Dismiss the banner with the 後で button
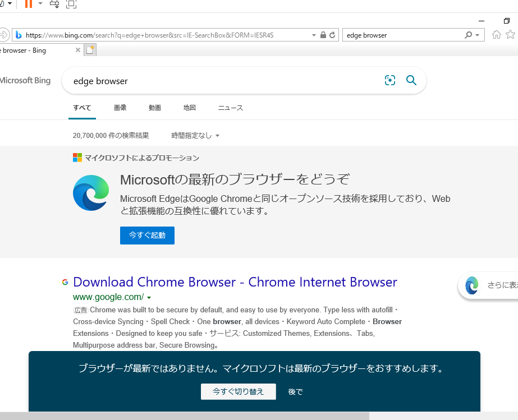This screenshot has width=518, height=420. point(296,391)
